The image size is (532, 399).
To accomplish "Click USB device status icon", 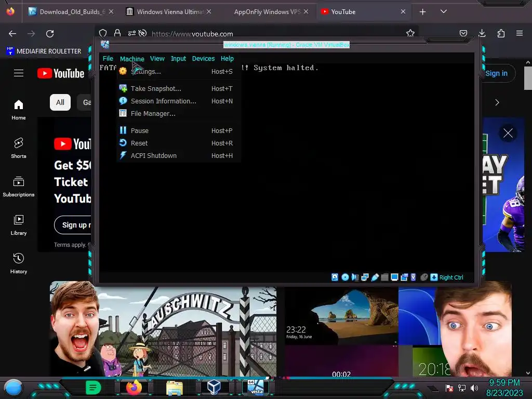I will (x=375, y=277).
